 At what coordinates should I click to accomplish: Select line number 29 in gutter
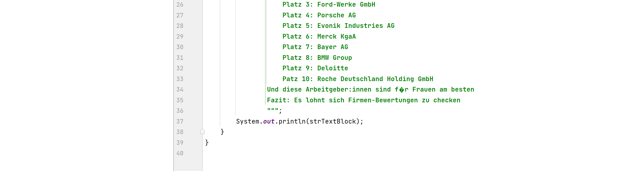click(180, 37)
